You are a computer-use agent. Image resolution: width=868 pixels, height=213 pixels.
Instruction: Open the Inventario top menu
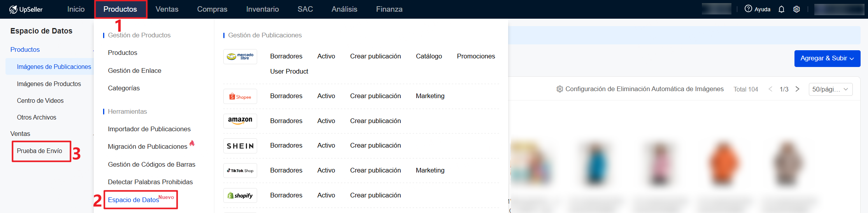[263, 9]
